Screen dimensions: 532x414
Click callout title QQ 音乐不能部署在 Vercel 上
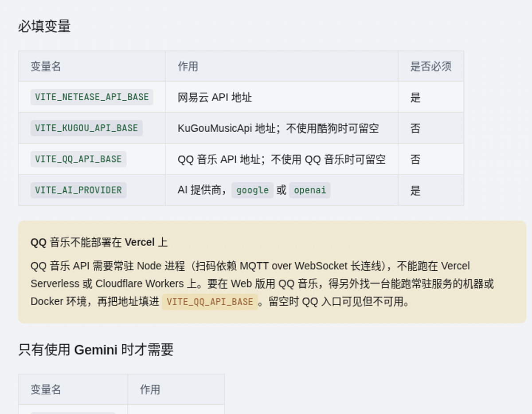tap(99, 242)
